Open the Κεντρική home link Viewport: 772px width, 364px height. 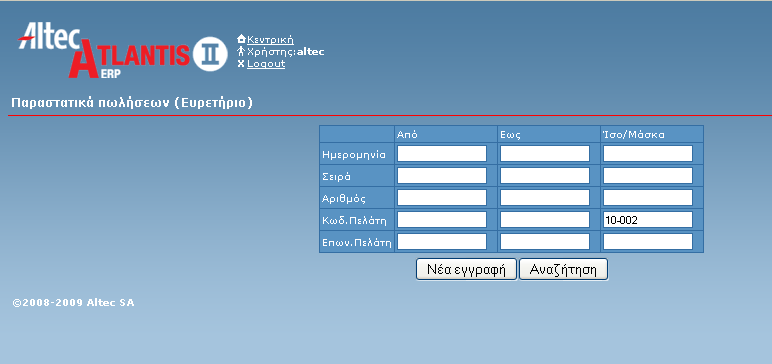tap(270, 39)
